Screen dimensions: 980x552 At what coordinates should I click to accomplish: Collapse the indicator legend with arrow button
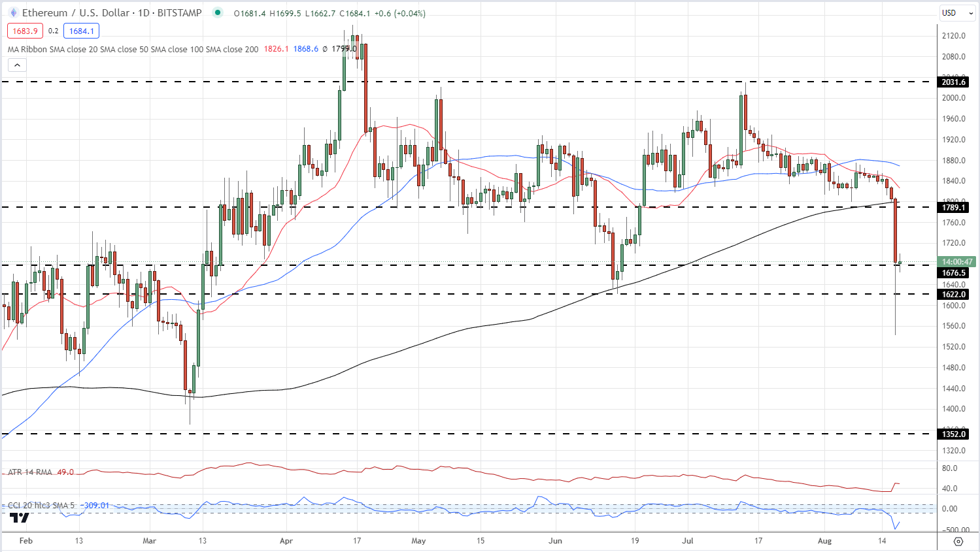click(18, 65)
